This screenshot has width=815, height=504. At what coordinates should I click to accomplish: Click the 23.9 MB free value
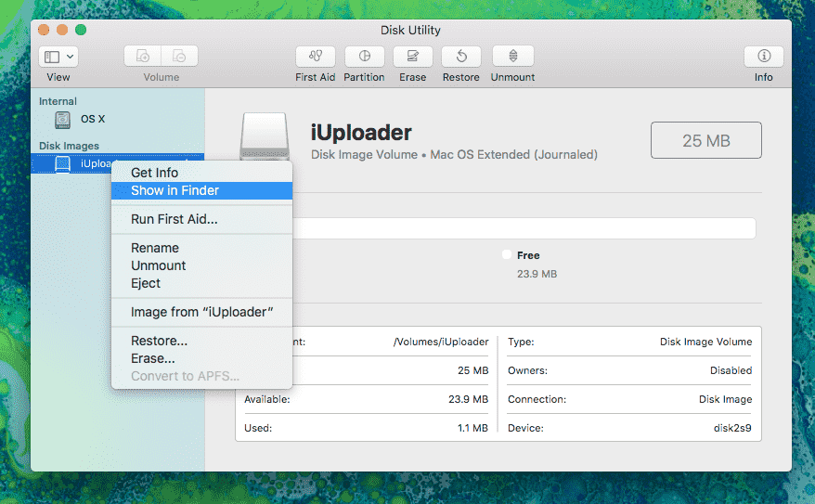537,274
